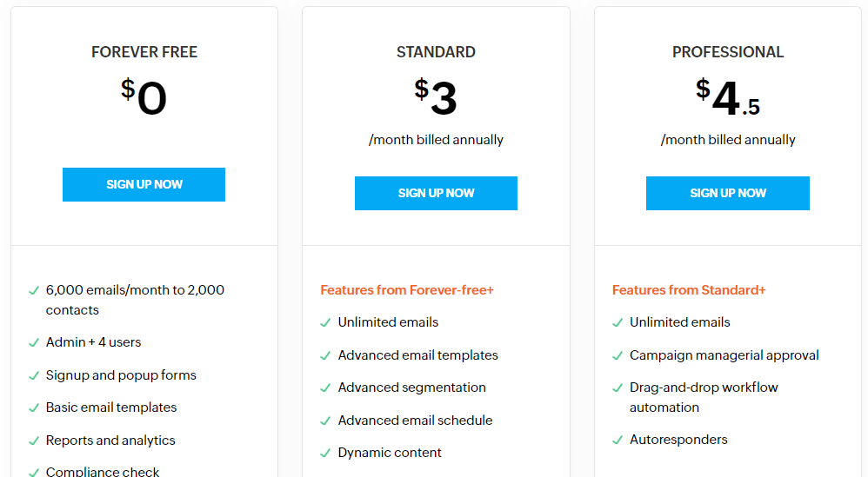Click the Standard plan Sign Up Now button
Image resolution: width=868 pixels, height=477 pixels.
point(437,194)
